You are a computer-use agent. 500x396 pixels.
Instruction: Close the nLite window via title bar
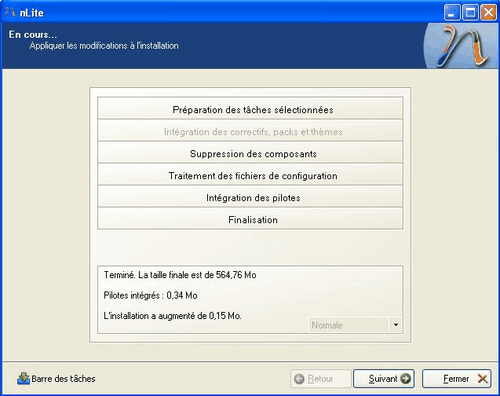(x=488, y=13)
